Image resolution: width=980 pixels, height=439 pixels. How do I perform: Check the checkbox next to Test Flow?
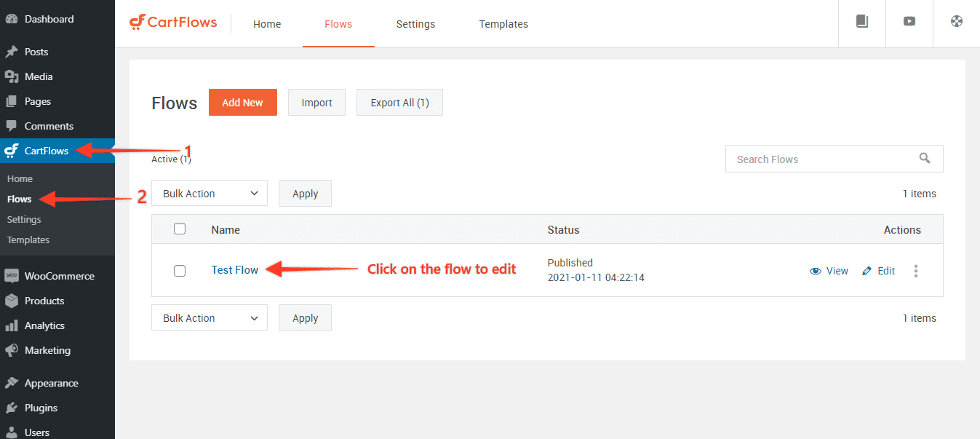click(x=180, y=270)
